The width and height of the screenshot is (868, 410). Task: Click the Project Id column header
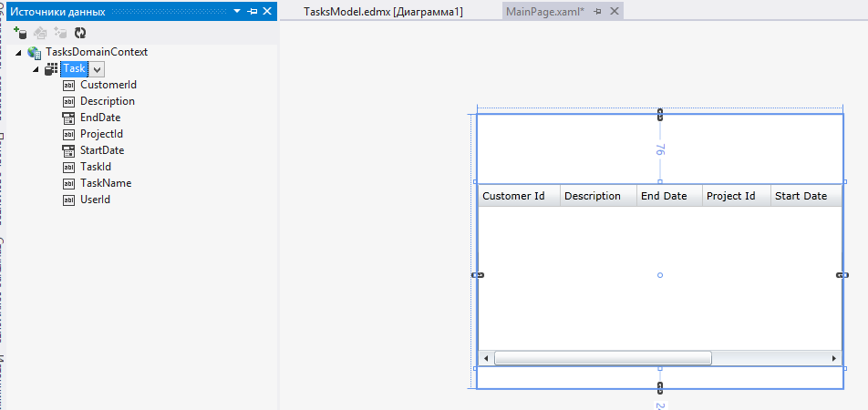[737, 196]
